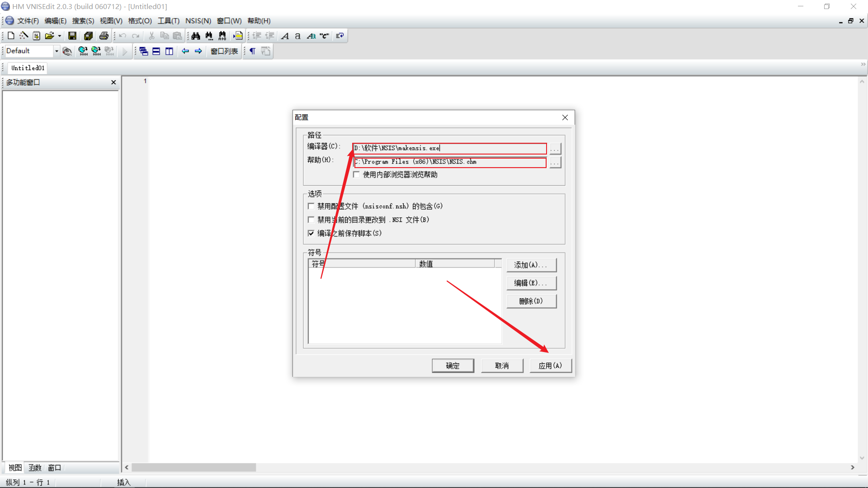Tile windows horizontally
This screenshot has height=488, width=868.
(x=156, y=51)
